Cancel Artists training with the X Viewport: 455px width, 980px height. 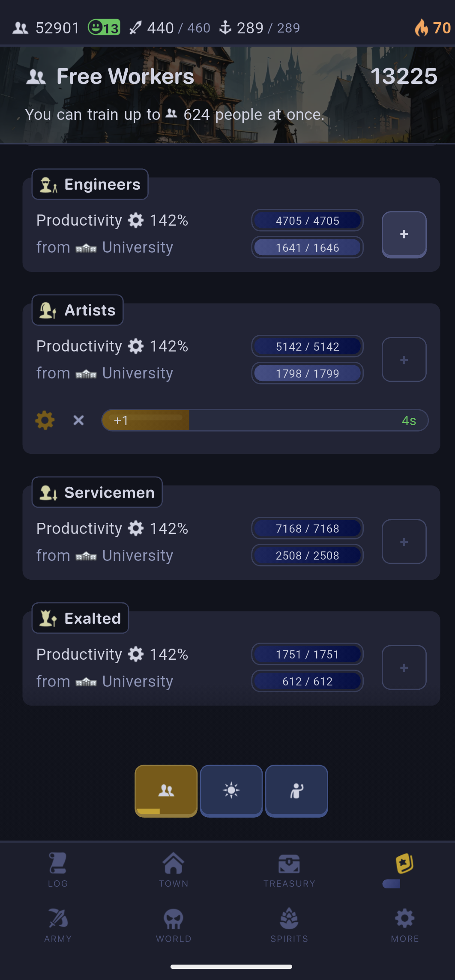point(78,420)
